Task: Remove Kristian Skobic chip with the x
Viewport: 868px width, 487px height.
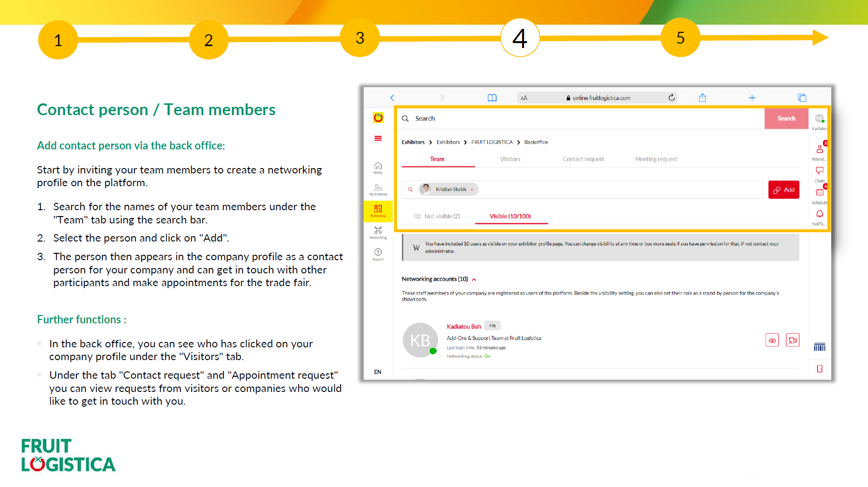Action: pos(472,190)
